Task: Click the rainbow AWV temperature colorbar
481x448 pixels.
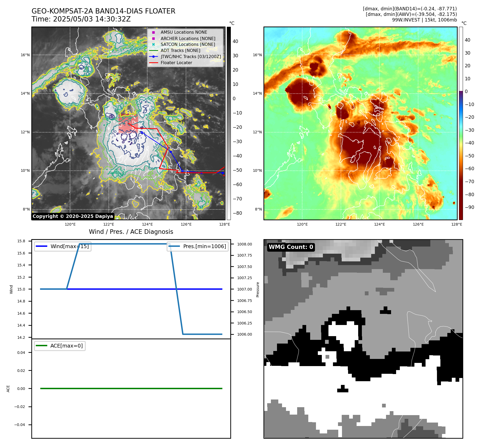Action: [461, 123]
